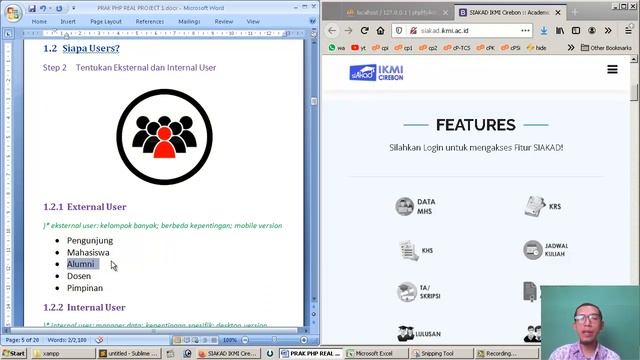Click the 'Page: 5 of 20' status indicator
This screenshot has height=360, width=640.
click(22, 340)
